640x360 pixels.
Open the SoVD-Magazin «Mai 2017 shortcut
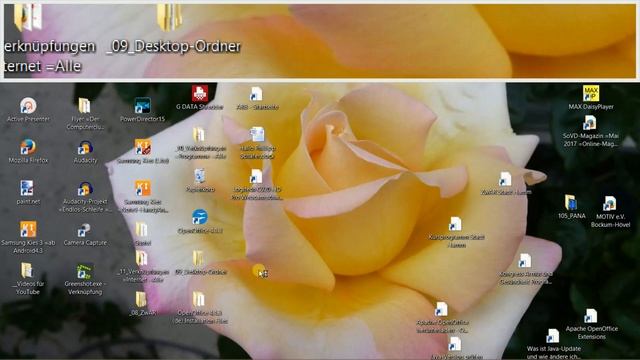click(589, 123)
